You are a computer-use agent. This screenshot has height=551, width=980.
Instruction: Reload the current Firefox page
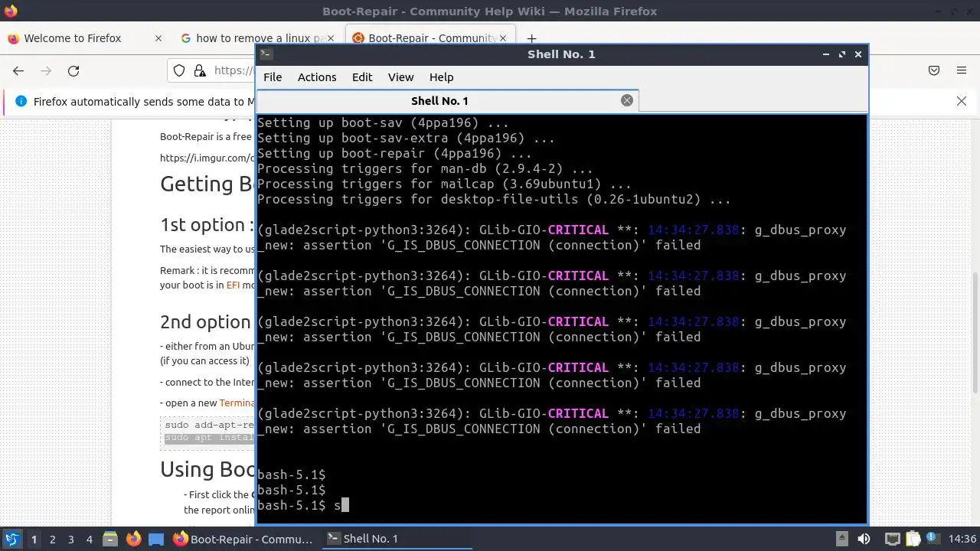click(73, 70)
